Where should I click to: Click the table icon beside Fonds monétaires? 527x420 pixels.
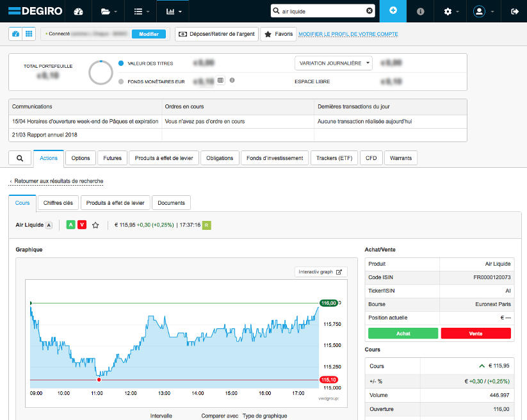point(220,80)
